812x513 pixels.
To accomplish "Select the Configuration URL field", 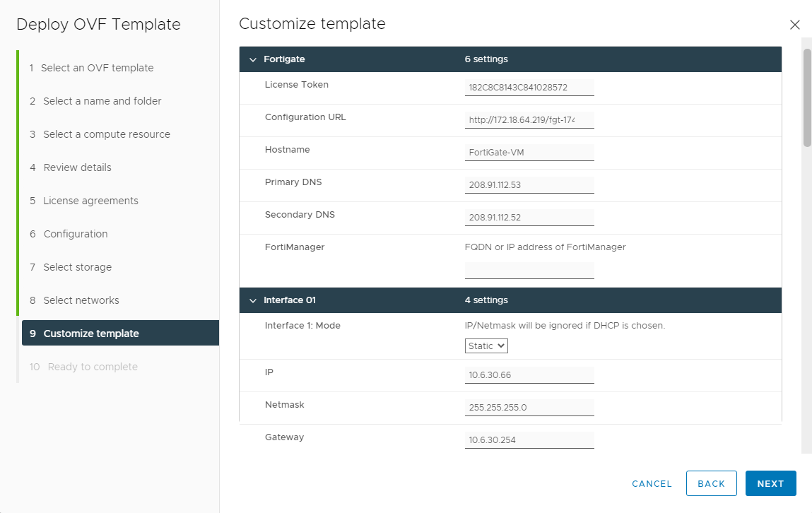I will [x=529, y=119].
